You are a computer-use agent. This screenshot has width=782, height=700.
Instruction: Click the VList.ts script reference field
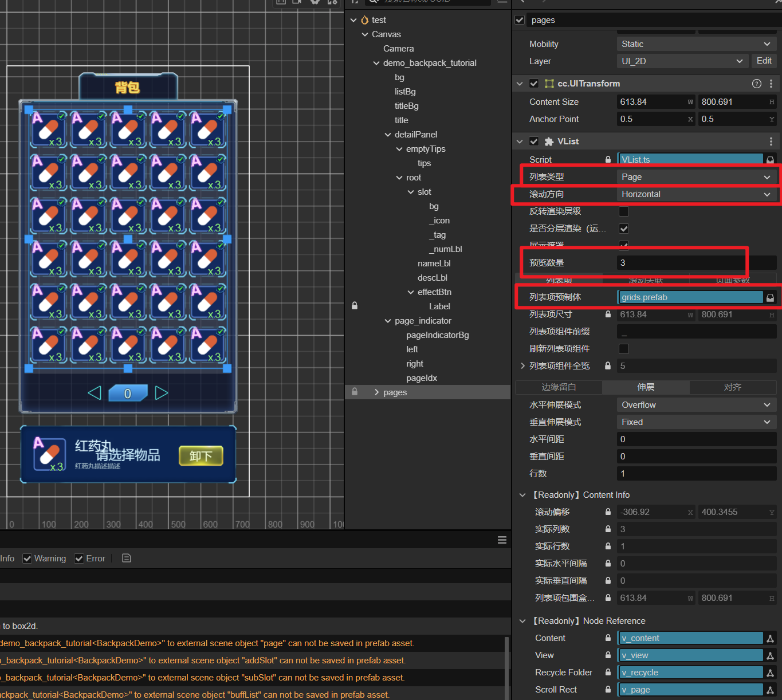coord(690,160)
